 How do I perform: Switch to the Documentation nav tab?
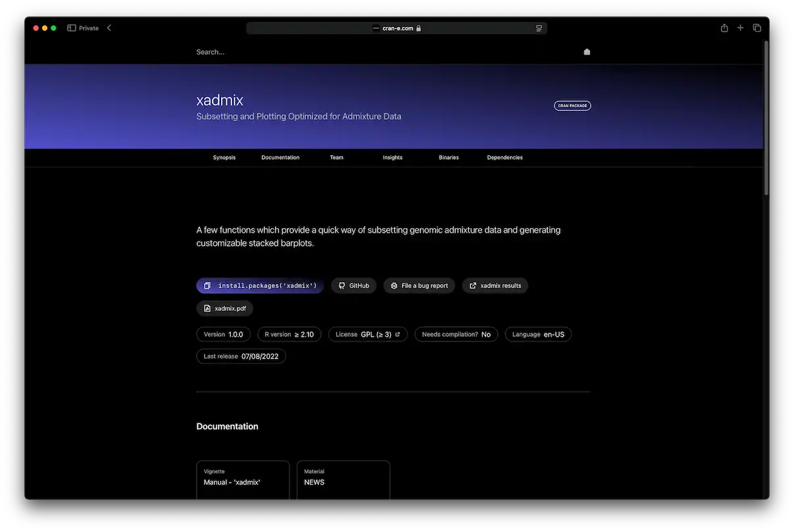click(x=280, y=158)
